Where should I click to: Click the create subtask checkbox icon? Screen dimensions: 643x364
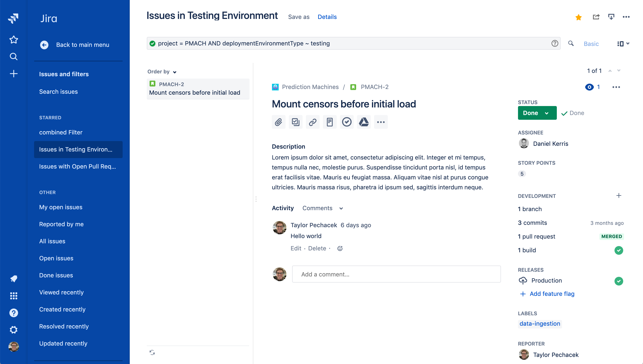tap(295, 122)
